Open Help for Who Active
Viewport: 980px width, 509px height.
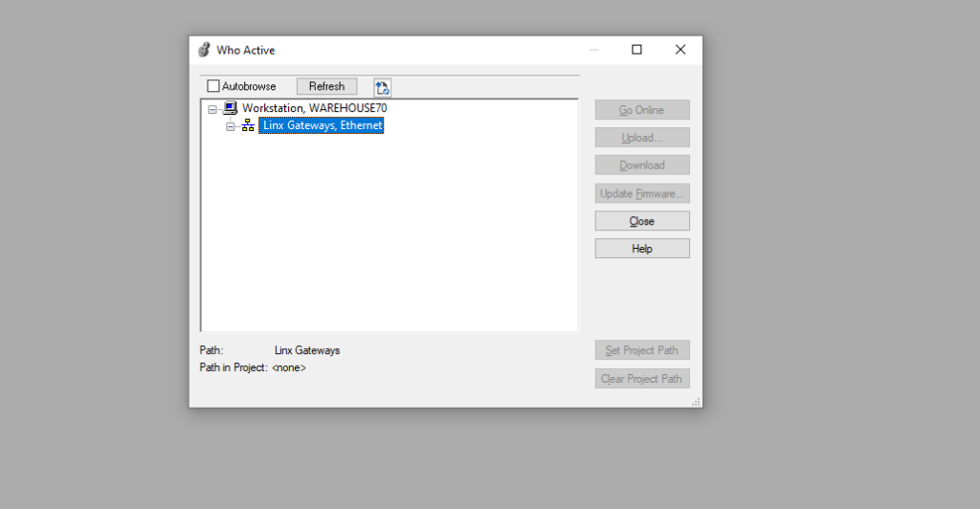(x=641, y=249)
